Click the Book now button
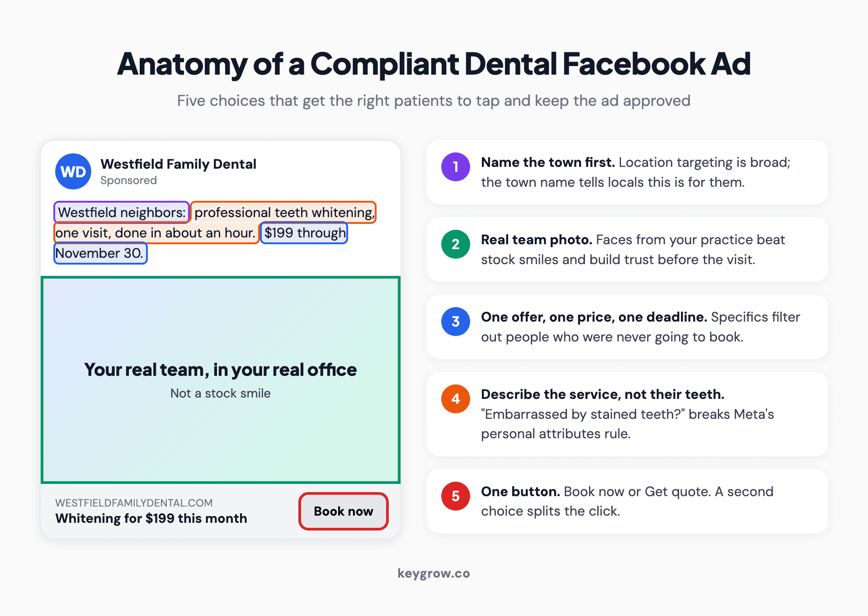 (344, 511)
